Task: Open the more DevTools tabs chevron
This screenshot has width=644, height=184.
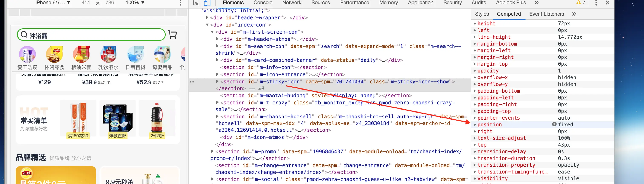Action: click(x=536, y=3)
